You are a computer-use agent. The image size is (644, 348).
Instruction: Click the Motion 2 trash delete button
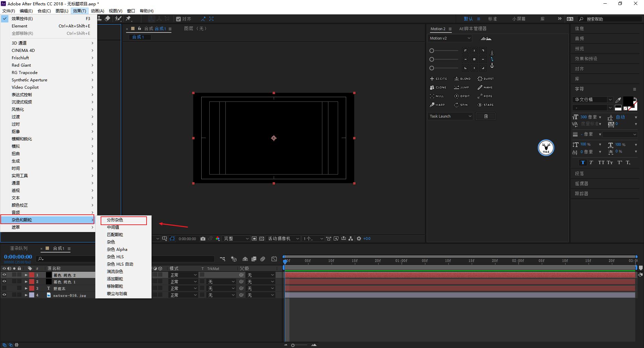pyautogui.click(x=485, y=116)
